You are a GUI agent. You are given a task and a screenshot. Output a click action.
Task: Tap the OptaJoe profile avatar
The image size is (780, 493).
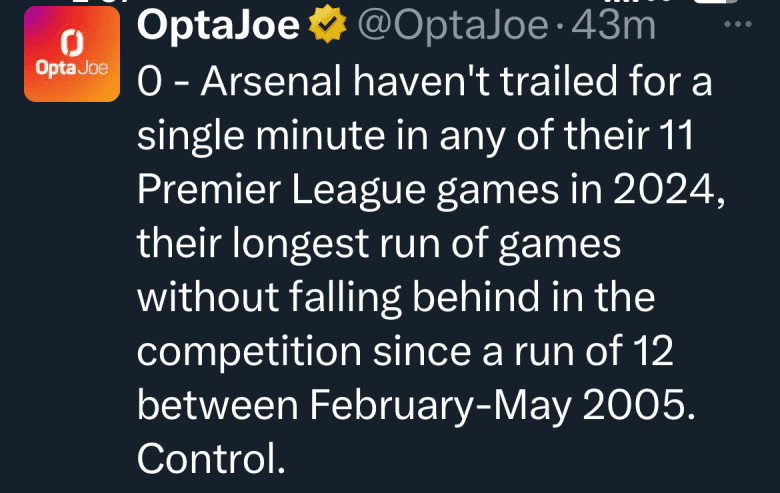click(x=72, y=66)
